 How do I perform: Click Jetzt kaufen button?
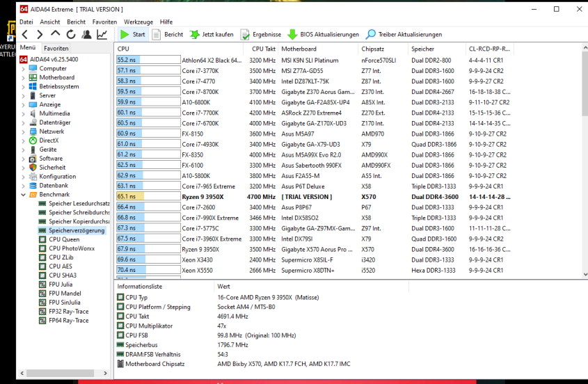click(x=212, y=35)
